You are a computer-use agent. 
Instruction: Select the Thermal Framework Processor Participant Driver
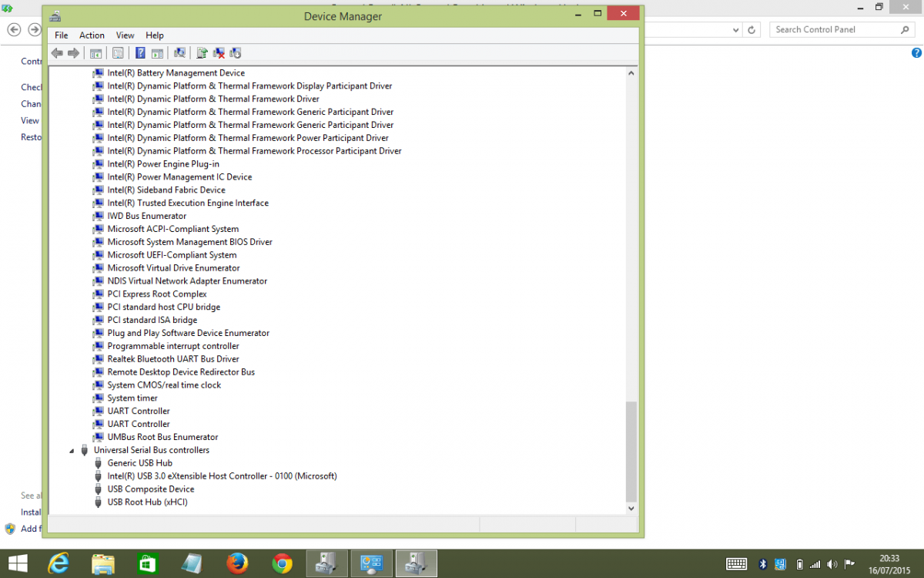point(255,151)
